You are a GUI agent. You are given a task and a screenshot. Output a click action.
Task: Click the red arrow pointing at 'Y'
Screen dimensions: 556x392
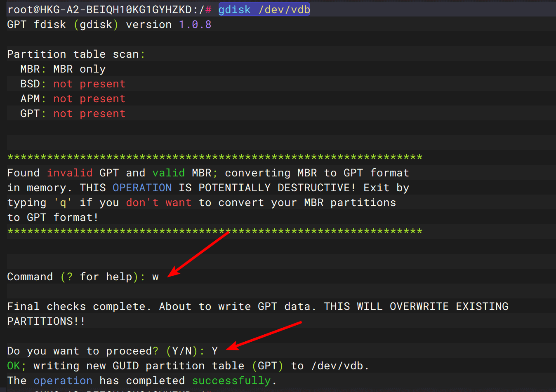point(264,336)
